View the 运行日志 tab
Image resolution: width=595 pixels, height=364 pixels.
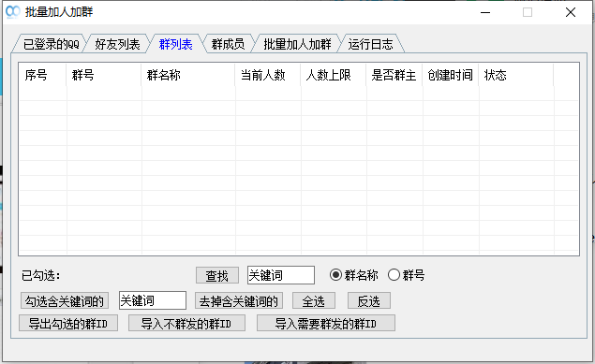tap(370, 44)
